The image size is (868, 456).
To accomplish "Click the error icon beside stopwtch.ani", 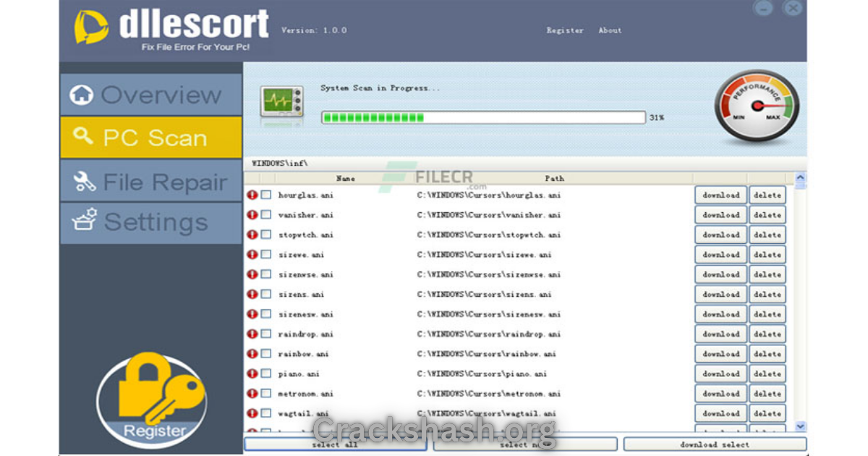I will point(252,235).
